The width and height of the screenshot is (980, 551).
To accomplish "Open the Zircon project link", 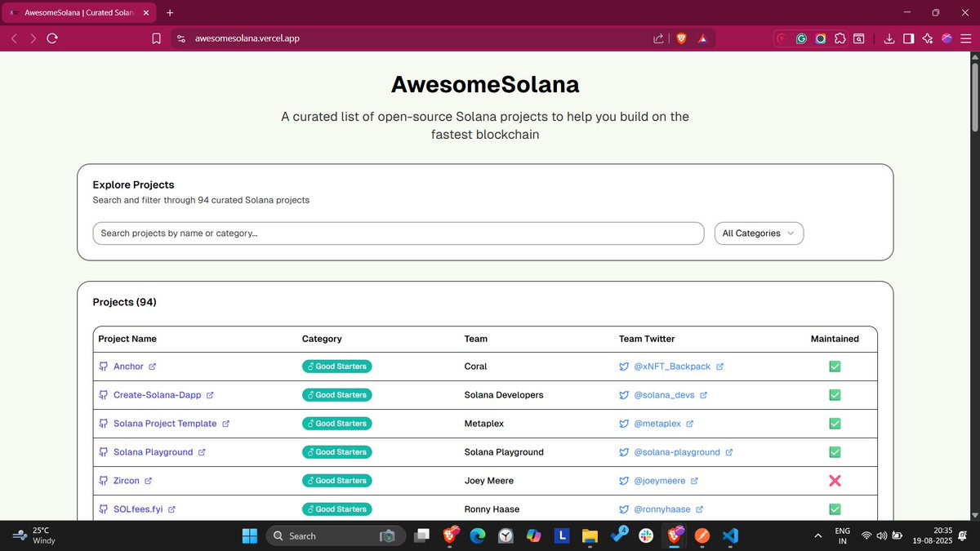I will (x=127, y=481).
